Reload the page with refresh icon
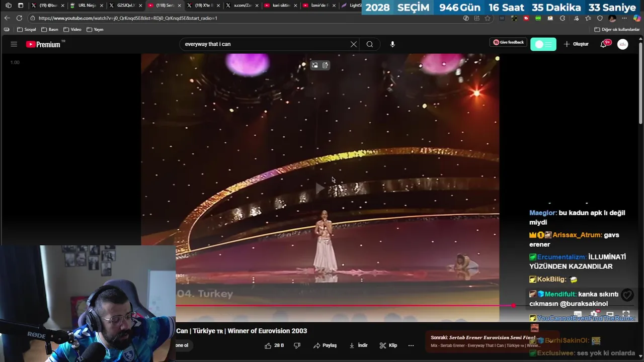The height and width of the screenshot is (362, 644). [19, 18]
